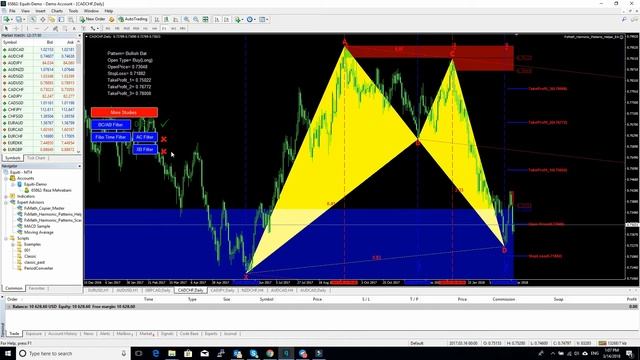Image resolution: width=640 pixels, height=360 pixels.
Task: Select the Horizontal Line tool
Action: [x=37, y=28]
